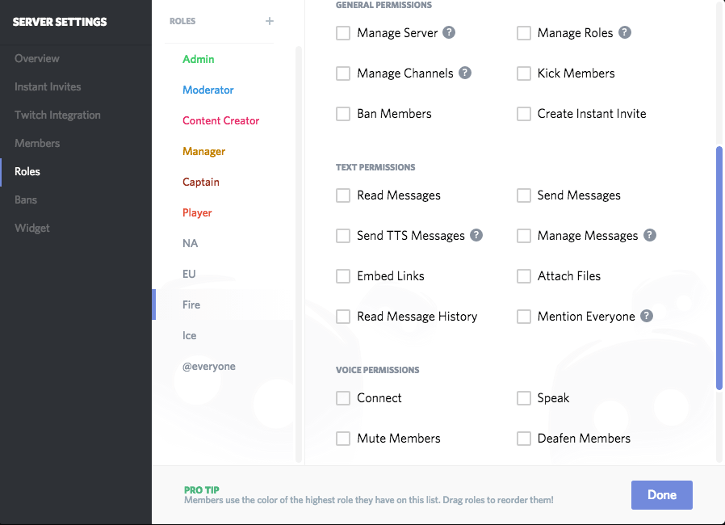Go to Twitch Integration settings
725x525 pixels.
click(57, 115)
